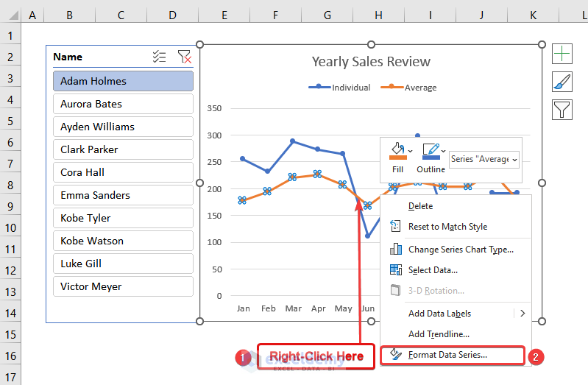The height and width of the screenshot is (385, 588).
Task: Choose Reset to Match Style
Action: [456, 227]
